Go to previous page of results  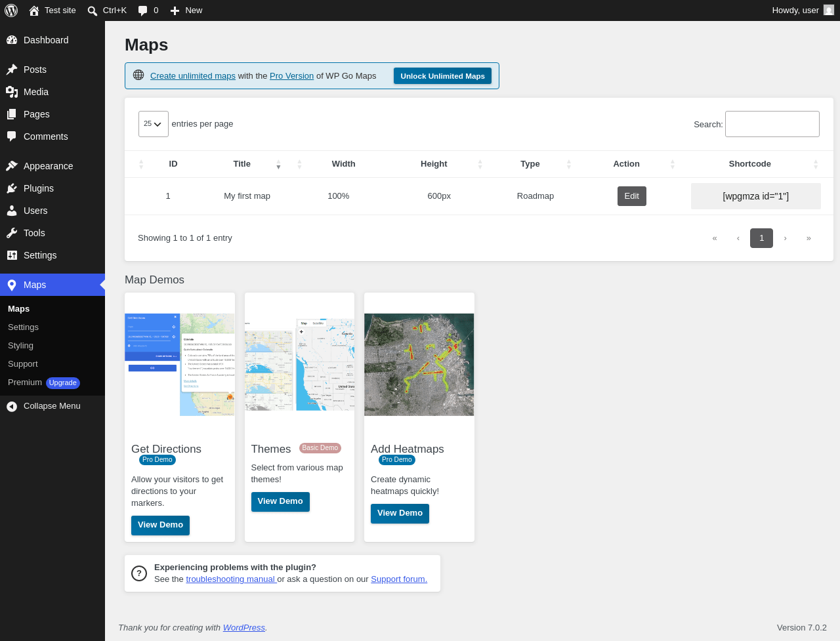(x=738, y=238)
